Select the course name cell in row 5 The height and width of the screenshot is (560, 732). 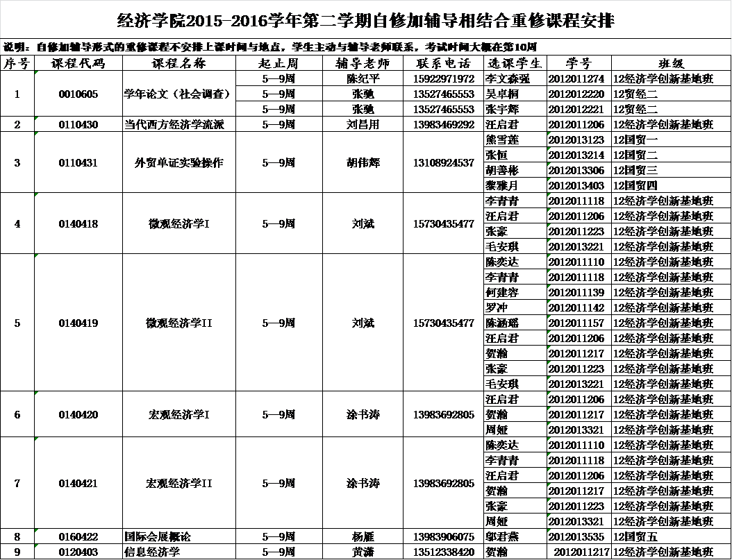click(178, 323)
